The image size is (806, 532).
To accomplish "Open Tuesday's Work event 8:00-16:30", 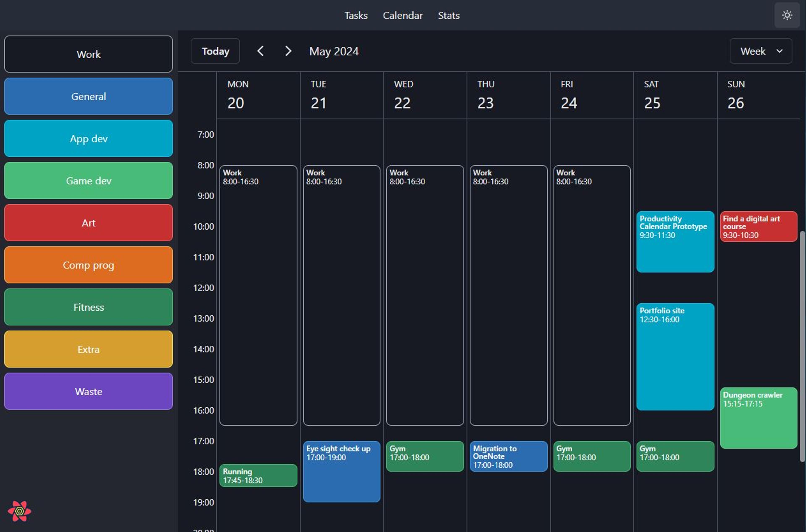I will point(342,295).
